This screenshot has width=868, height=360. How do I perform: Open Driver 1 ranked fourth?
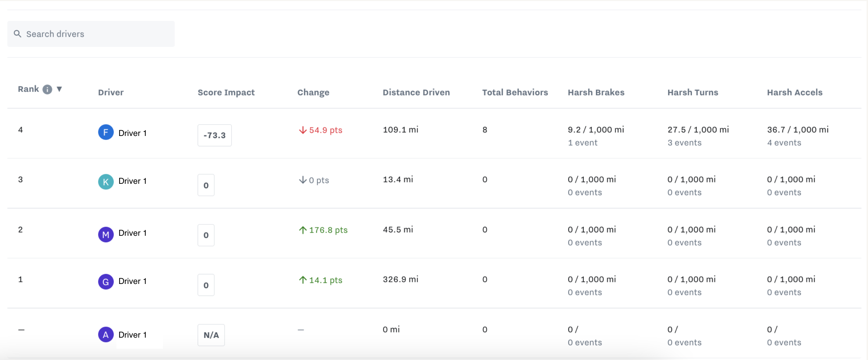coord(133,133)
